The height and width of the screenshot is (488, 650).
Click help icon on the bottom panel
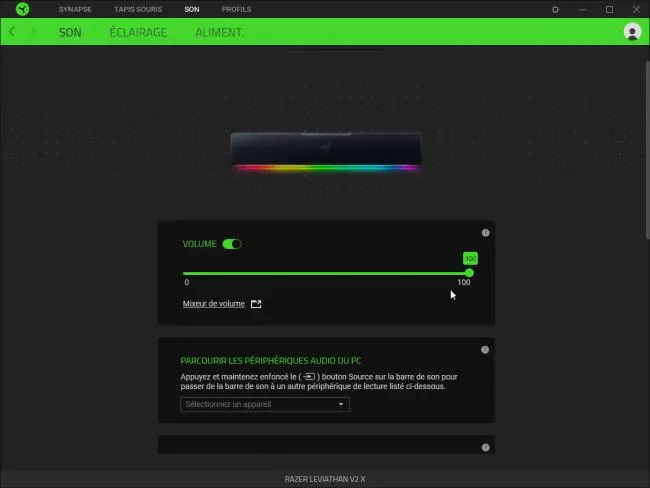[485, 447]
